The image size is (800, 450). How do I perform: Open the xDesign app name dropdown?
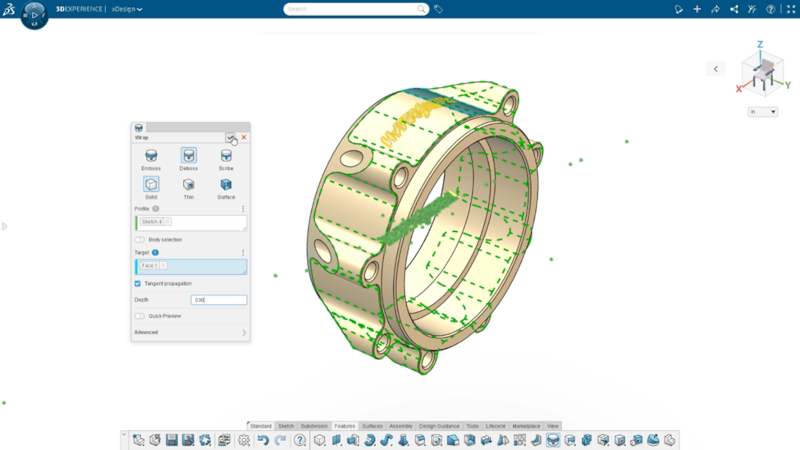click(x=129, y=9)
